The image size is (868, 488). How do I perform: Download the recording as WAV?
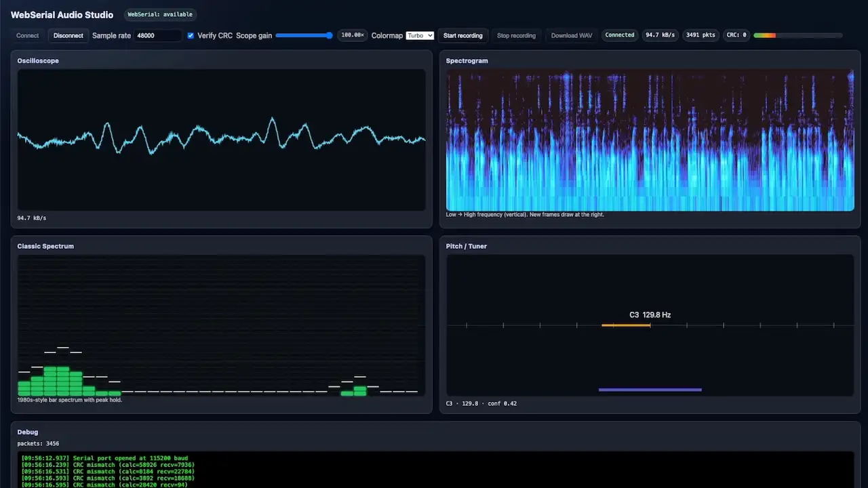(570, 35)
